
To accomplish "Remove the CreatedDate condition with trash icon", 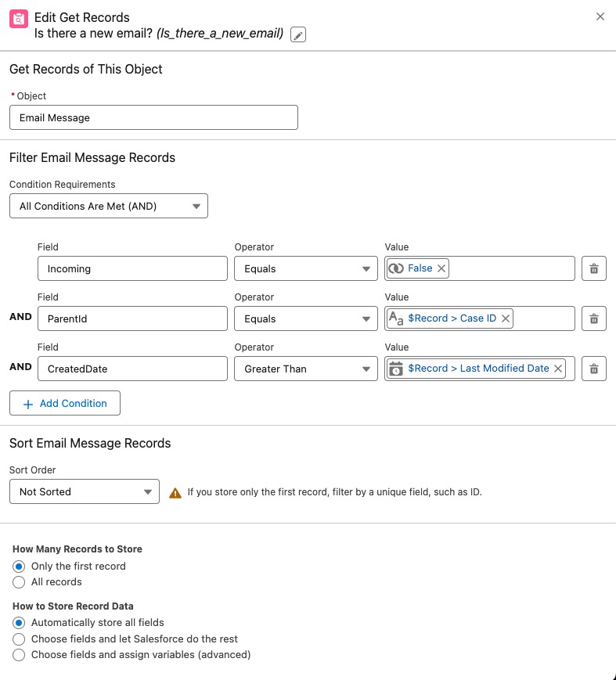I will coord(594,369).
